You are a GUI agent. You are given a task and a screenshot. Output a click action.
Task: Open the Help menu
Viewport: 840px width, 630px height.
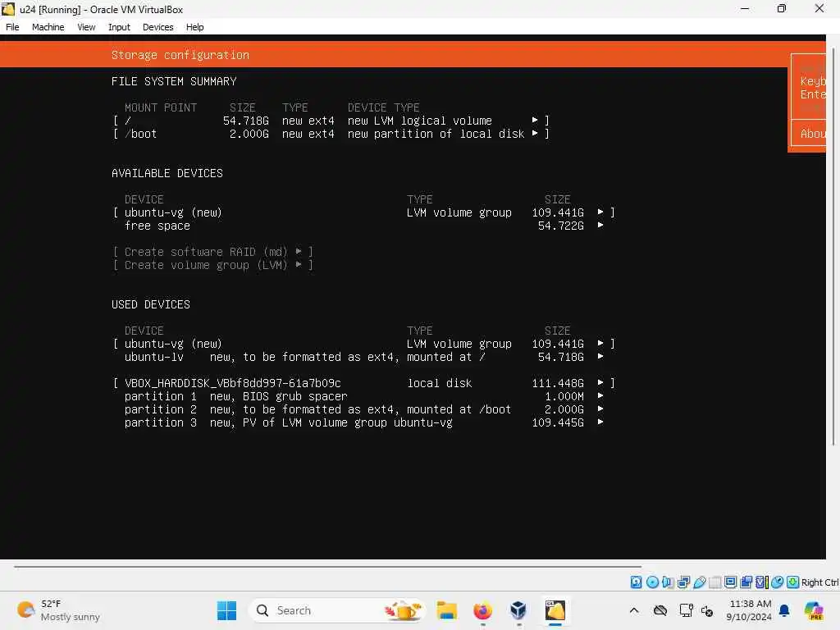pos(195,27)
